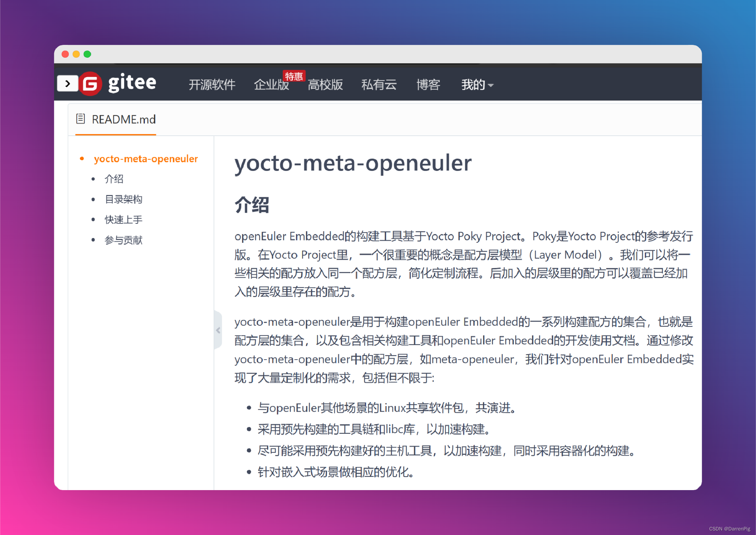Jump to 快速上手 section in outline
This screenshot has width=756, height=535.
click(x=123, y=220)
